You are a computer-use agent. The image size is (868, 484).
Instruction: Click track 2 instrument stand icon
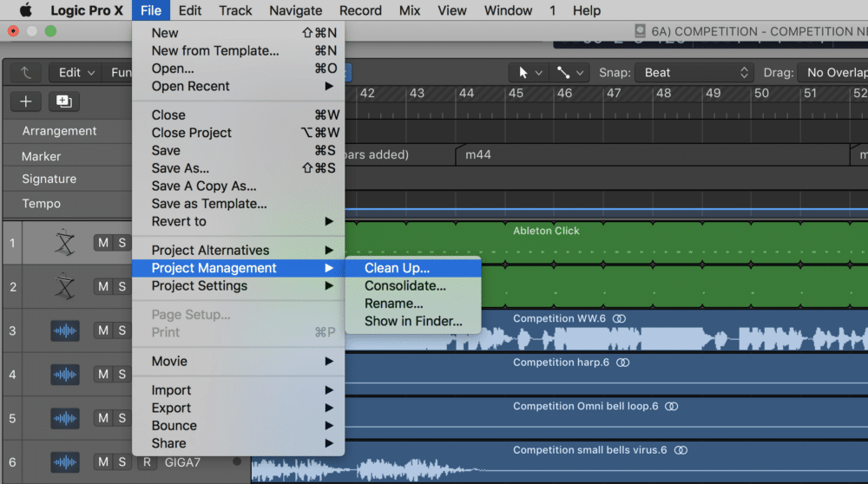pos(65,286)
